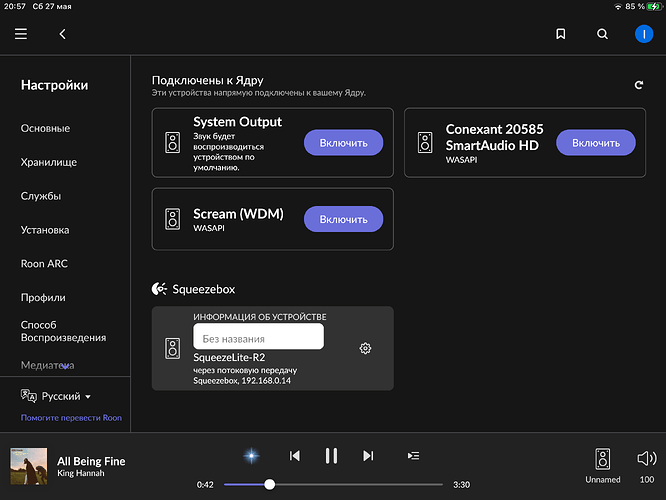
Task: Open the hamburger navigation menu
Action: pos(21,34)
